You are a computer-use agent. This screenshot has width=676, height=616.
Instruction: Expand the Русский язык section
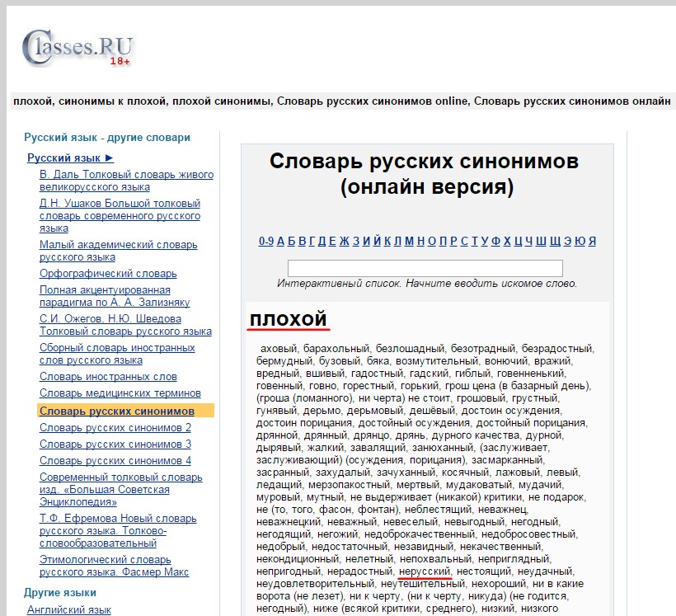tap(70, 158)
